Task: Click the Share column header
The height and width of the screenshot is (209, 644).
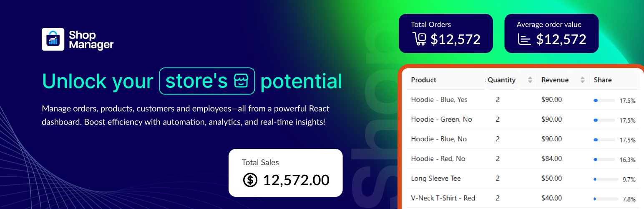Action: click(603, 80)
